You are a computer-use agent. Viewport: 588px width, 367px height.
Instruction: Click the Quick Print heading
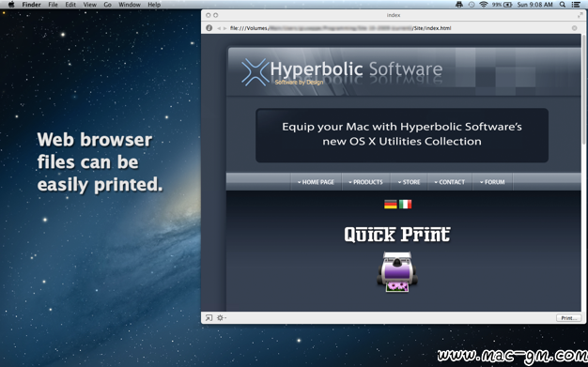pos(397,235)
